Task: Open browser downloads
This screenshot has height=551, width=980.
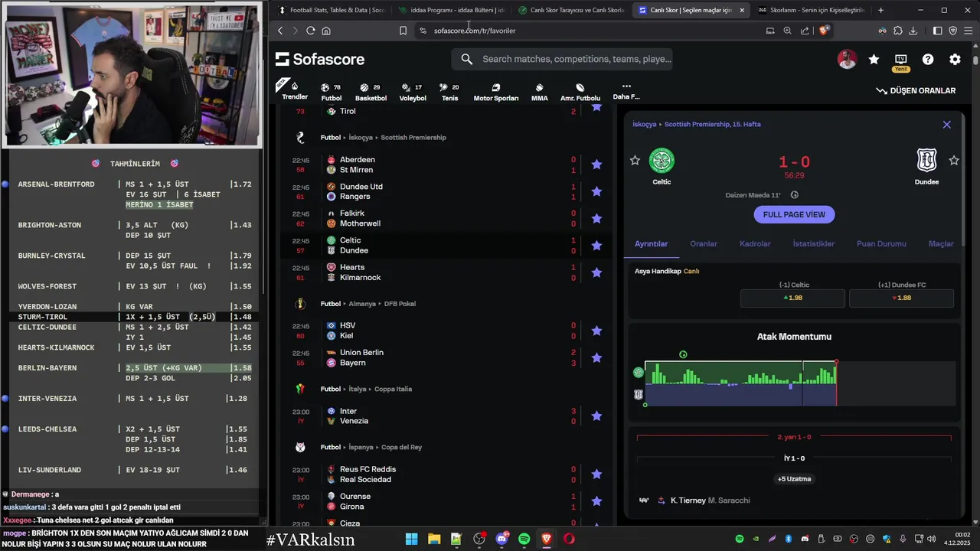Action: (913, 31)
